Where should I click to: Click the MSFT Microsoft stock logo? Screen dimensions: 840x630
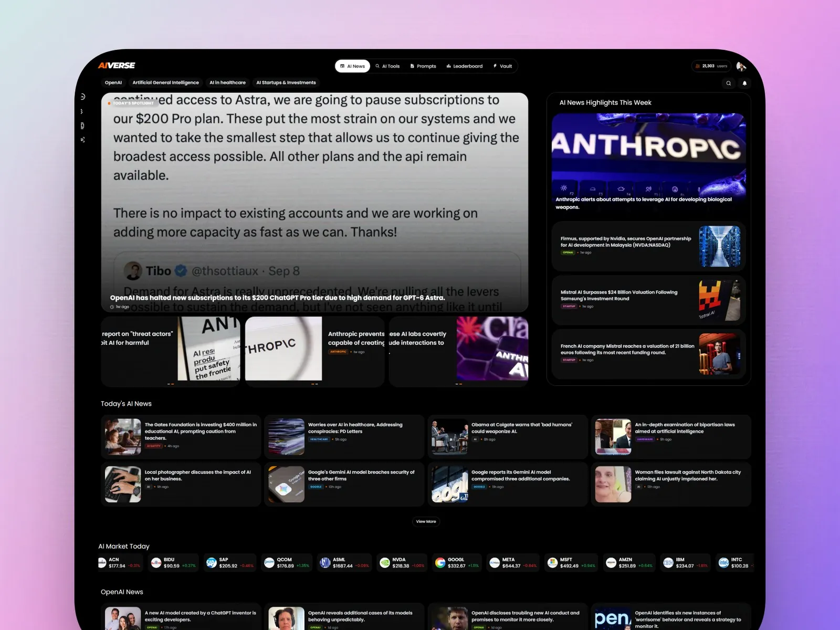pos(552,563)
